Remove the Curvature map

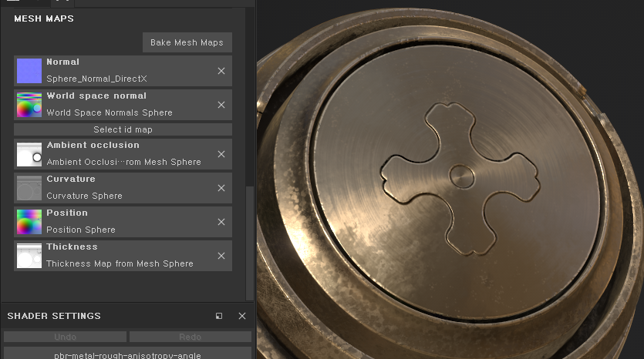(221, 188)
